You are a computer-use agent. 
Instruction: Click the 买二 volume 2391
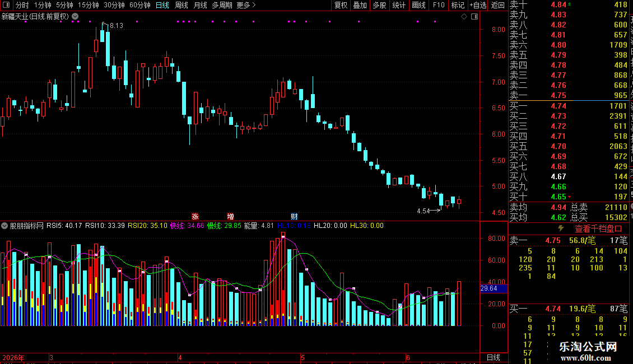618,116
